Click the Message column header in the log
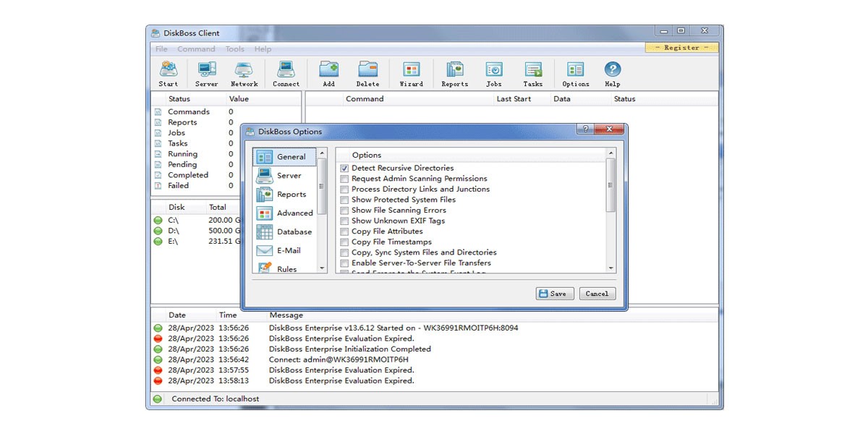868x434 pixels. (x=286, y=315)
